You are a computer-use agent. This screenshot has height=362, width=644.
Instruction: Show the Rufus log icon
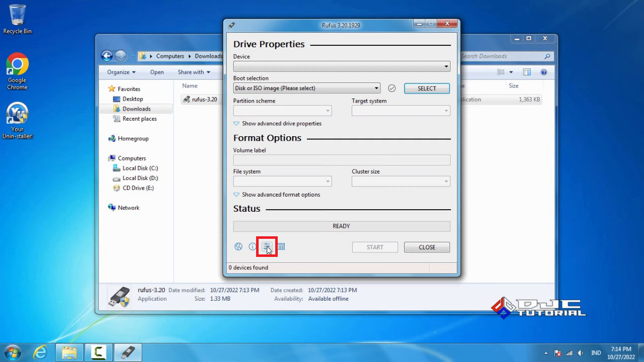(281, 247)
